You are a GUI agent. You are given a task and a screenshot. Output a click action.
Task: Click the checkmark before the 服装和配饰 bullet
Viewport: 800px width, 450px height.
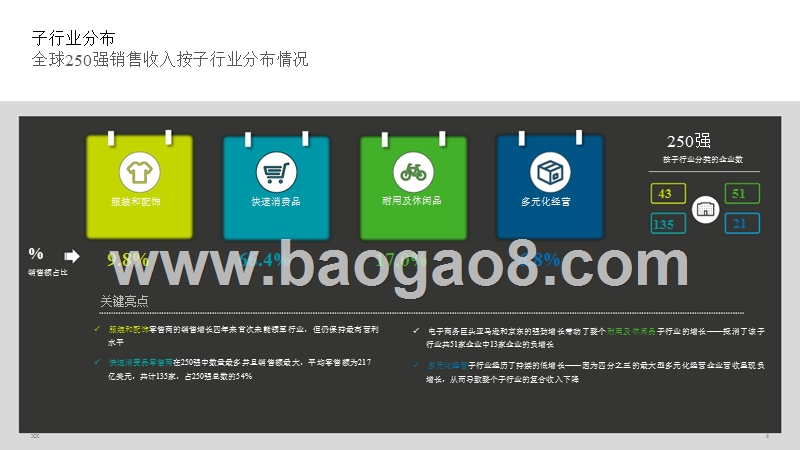(x=97, y=329)
